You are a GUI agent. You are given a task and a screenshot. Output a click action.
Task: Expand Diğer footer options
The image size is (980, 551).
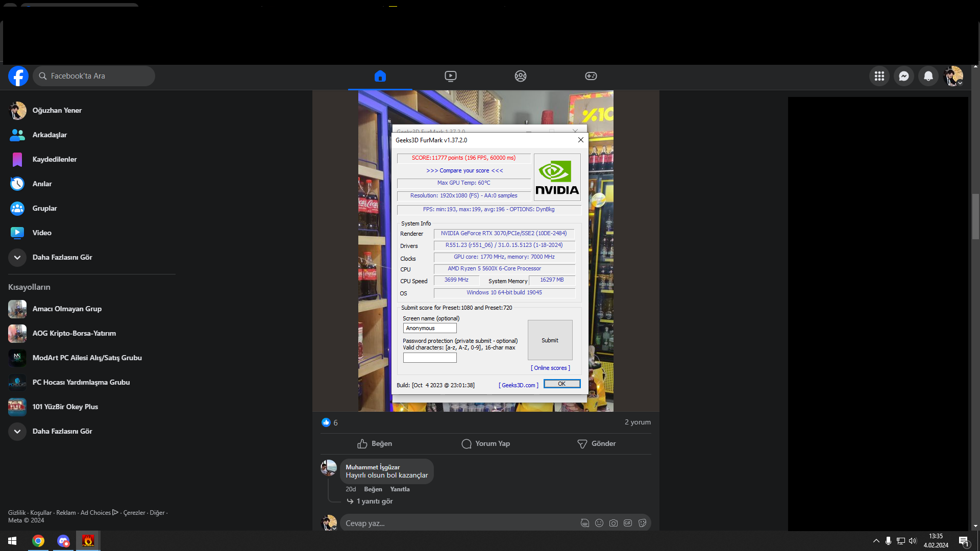157,513
